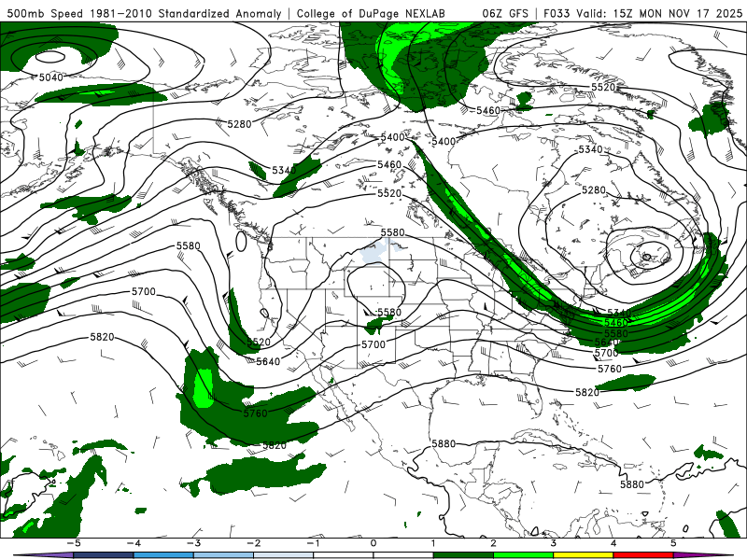Click the 5820 label east of Florida
The width and height of the screenshot is (747, 560).
point(587,392)
